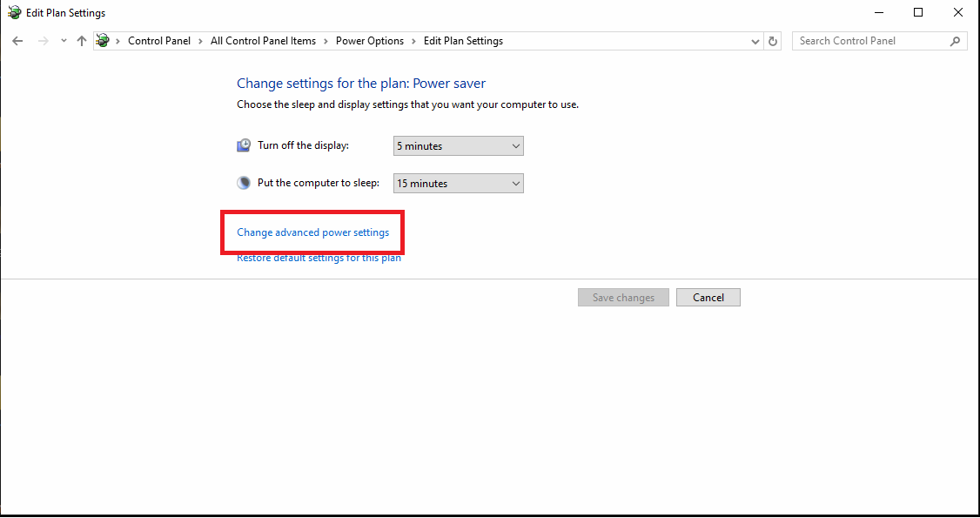Open the recent pages chevron next to forward arrow
980x518 pixels.
[63, 40]
